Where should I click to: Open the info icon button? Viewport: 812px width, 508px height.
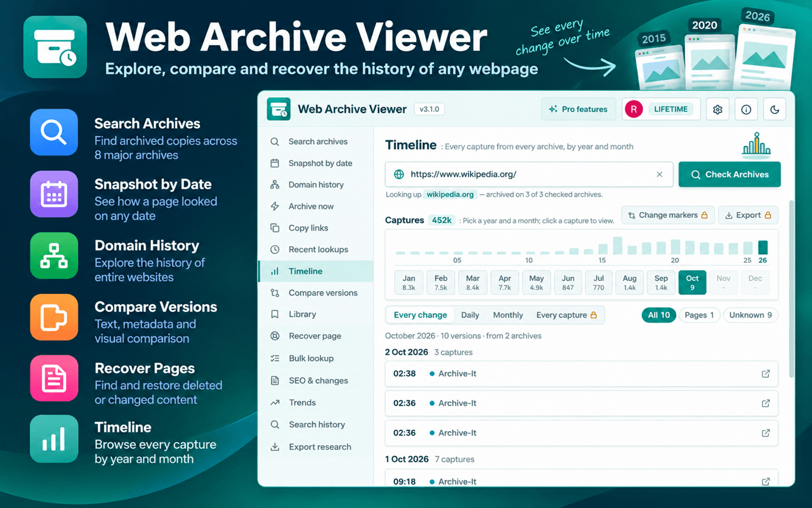point(746,109)
